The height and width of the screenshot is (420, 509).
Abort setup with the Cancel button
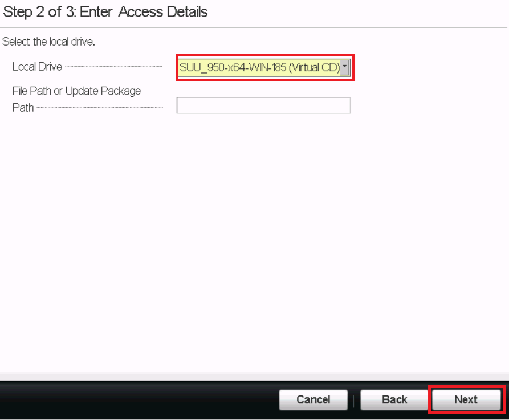pos(313,399)
